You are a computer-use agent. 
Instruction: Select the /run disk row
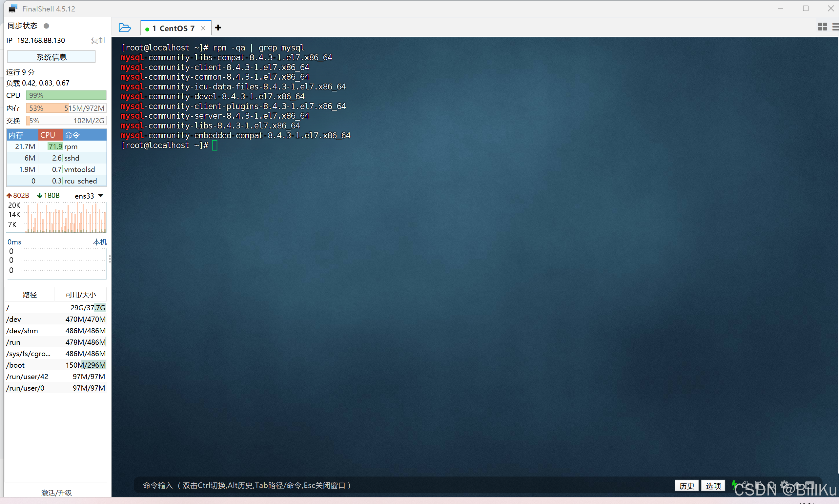[x=56, y=342]
